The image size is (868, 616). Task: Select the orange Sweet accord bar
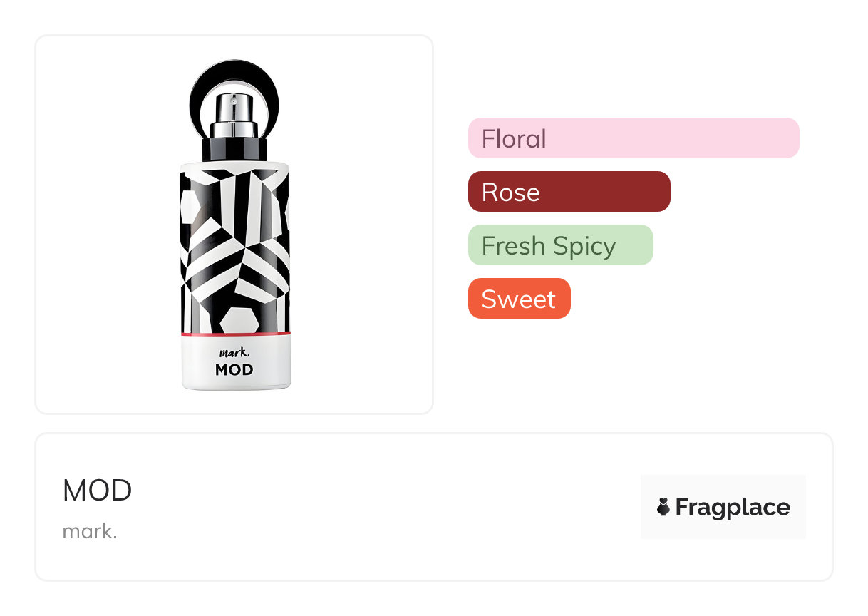pyautogui.click(x=519, y=299)
